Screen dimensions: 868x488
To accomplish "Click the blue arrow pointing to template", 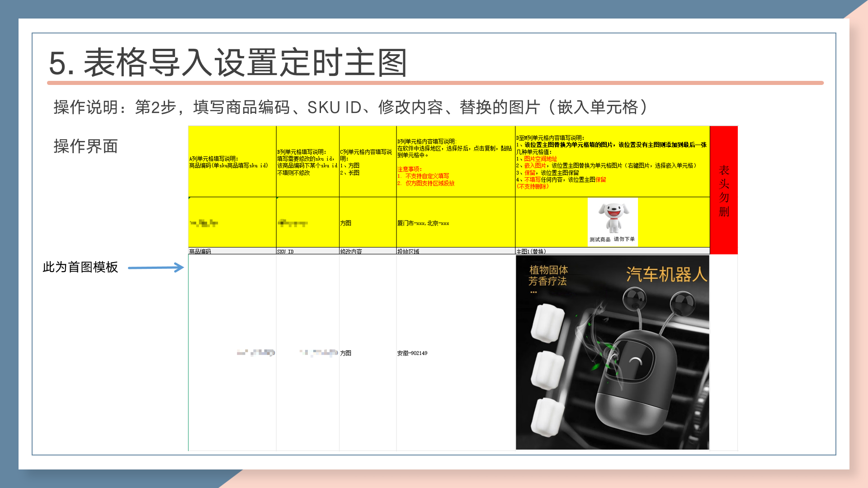I will [x=156, y=267].
